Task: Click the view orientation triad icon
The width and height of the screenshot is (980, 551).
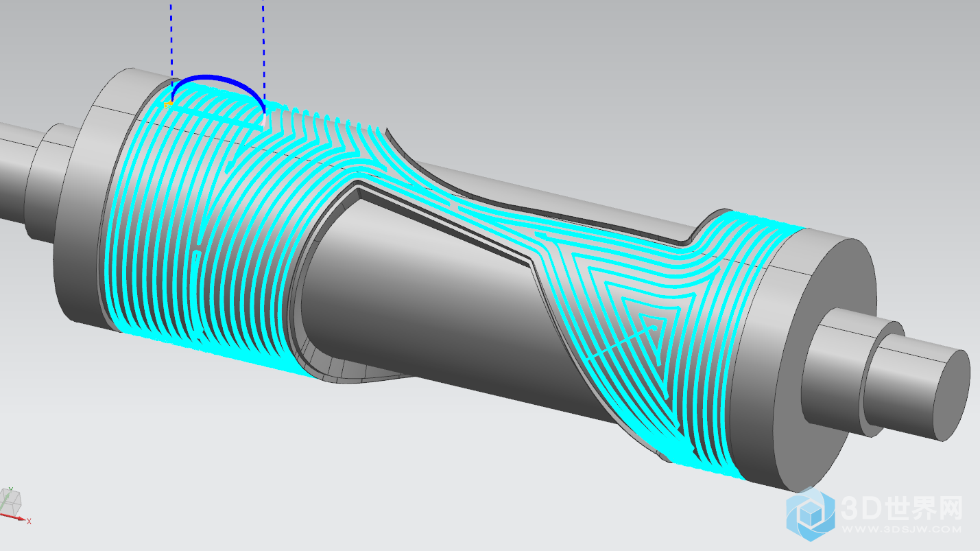Action: (x=14, y=506)
